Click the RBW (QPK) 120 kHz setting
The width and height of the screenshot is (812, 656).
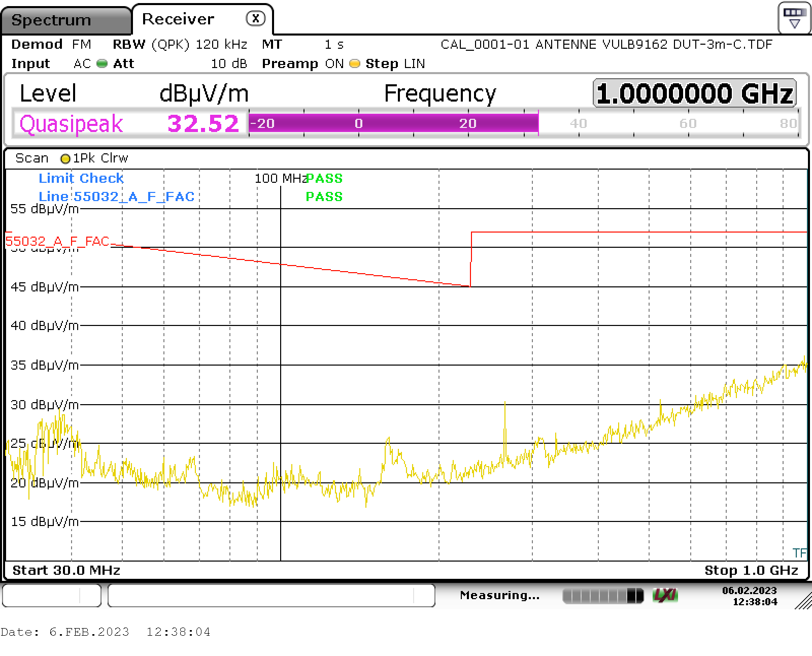[180, 44]
